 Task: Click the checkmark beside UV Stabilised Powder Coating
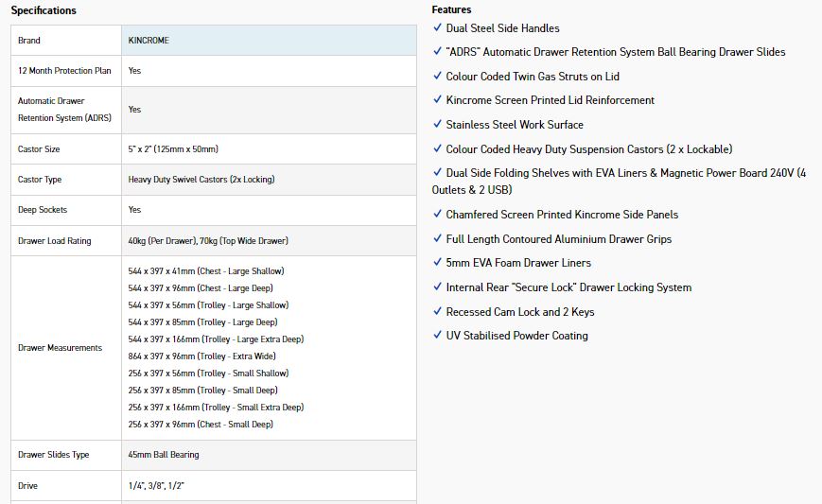click(x=437, y=336)
